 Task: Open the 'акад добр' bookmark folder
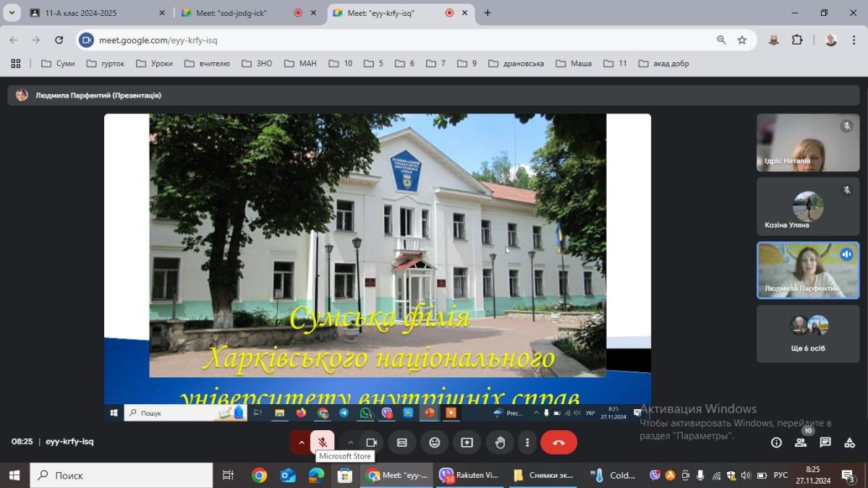click(664, 64)
